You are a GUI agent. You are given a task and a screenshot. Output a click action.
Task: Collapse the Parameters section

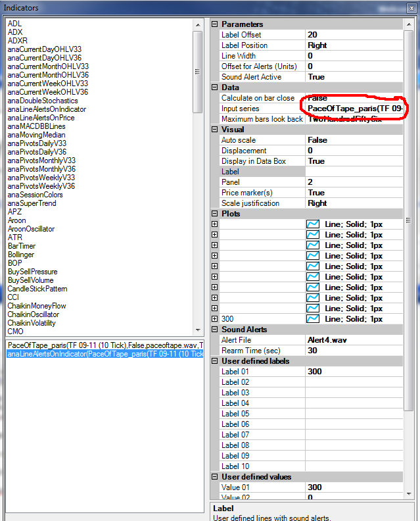pyautogui.click(x=215, y=24)
